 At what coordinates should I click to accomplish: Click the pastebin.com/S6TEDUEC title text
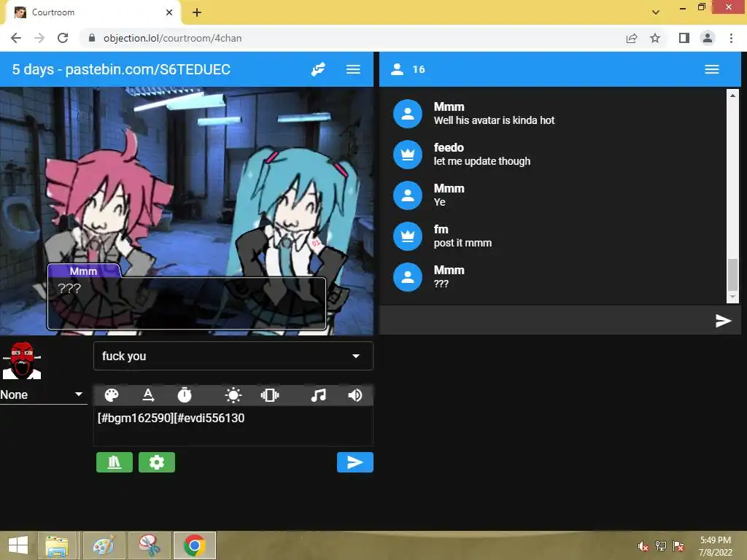(147, 69)
